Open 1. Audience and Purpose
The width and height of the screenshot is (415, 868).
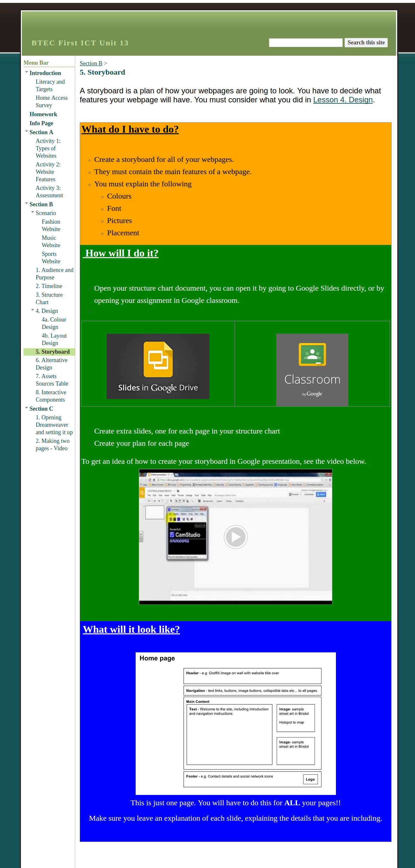55,274
